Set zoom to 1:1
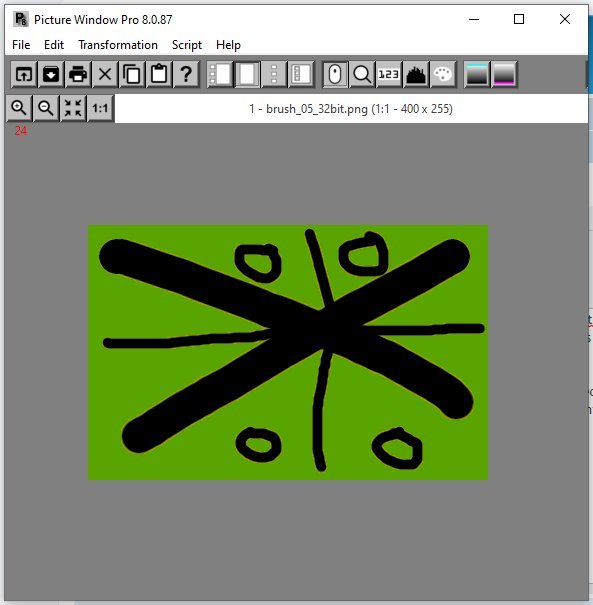The width and height of the screenshot is (593, 605). [x=100, y=108]
